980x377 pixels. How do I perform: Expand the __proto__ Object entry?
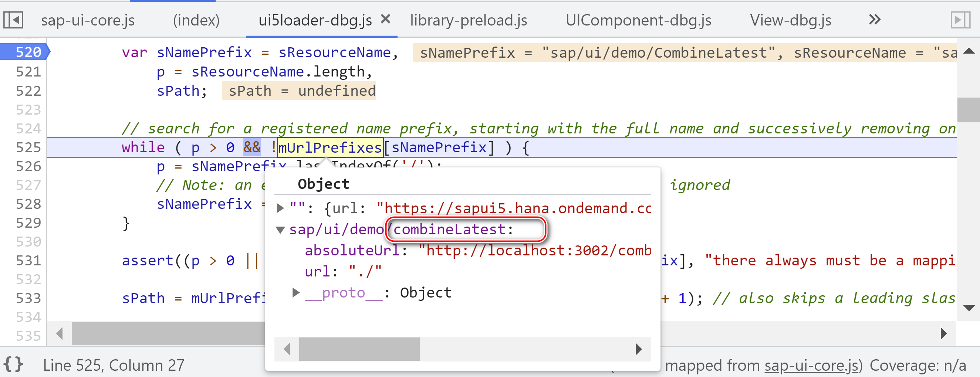[x=295, y=292]
